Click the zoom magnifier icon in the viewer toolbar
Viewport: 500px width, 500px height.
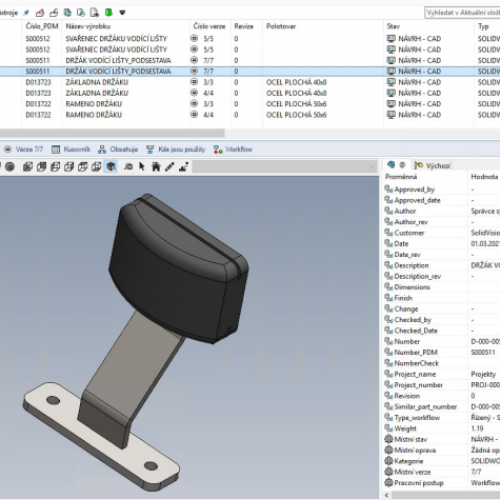click(x=128, y=166)
